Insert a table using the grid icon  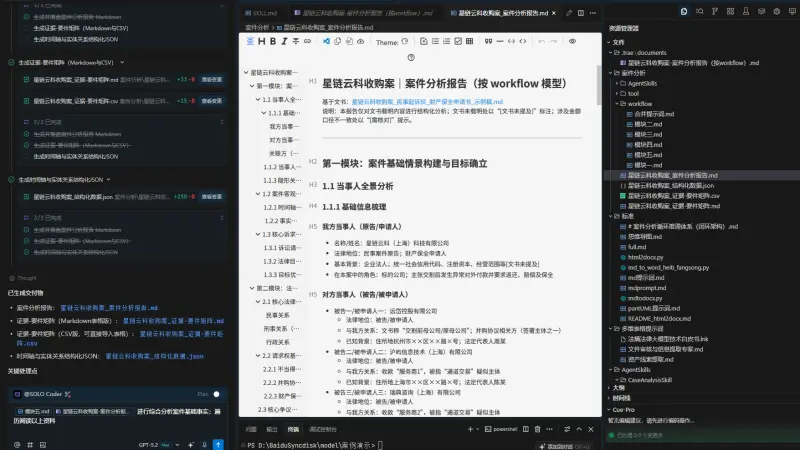(x=469, y=41)
